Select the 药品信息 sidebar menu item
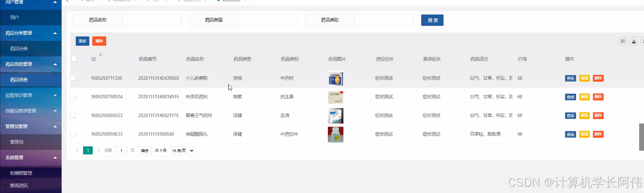Image resolution: width=644 pixels, height=193 pixels. pyautogui.click(x=31, y=80)
